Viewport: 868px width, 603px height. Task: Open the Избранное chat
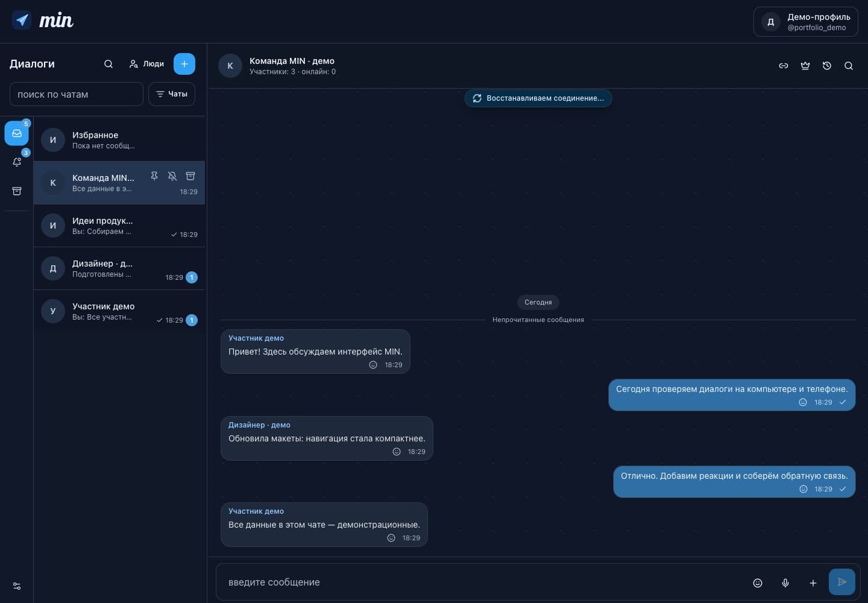(119, 140)
